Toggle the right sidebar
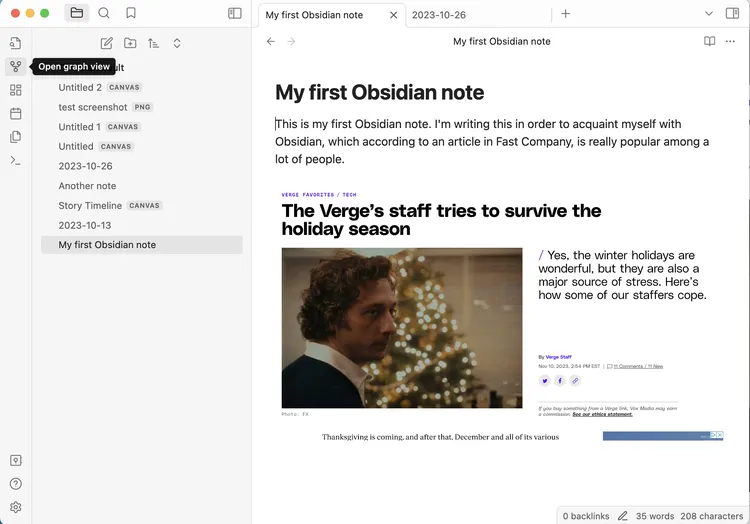Screen dimensions: 750x524 pos(732,13)
